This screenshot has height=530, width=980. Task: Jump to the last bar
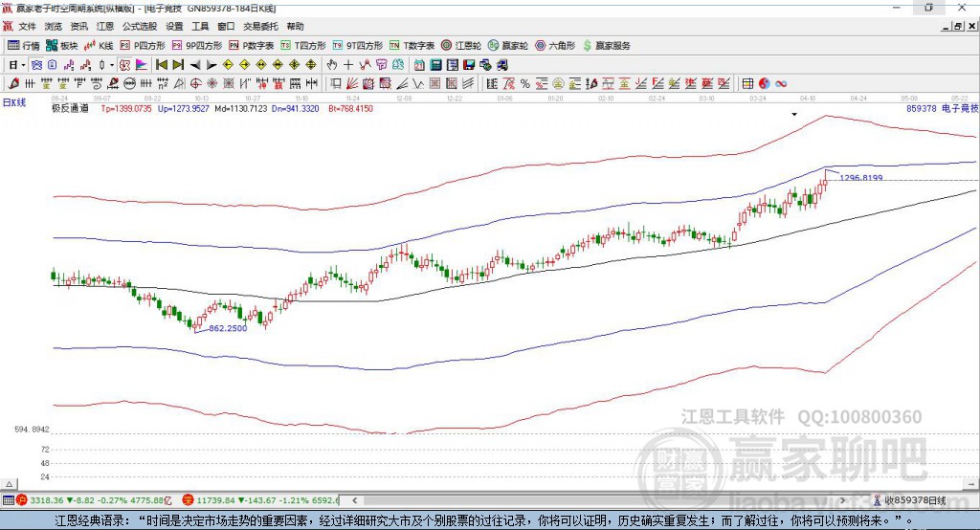[178, 65]
